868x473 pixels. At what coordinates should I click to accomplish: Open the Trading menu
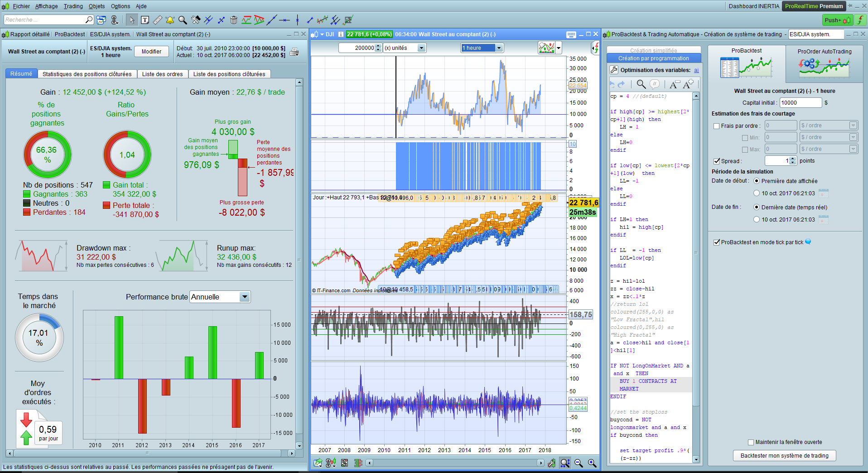73,6
